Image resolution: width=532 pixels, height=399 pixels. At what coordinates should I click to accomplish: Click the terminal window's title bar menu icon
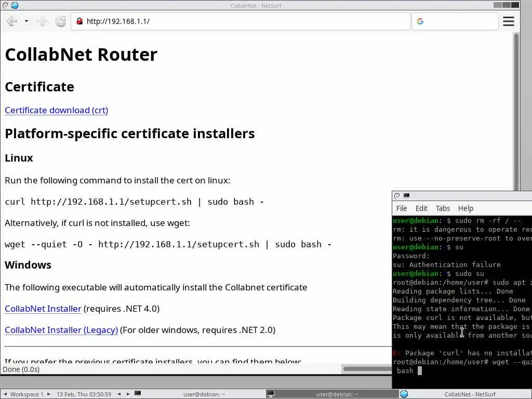[x=397, y=196]
